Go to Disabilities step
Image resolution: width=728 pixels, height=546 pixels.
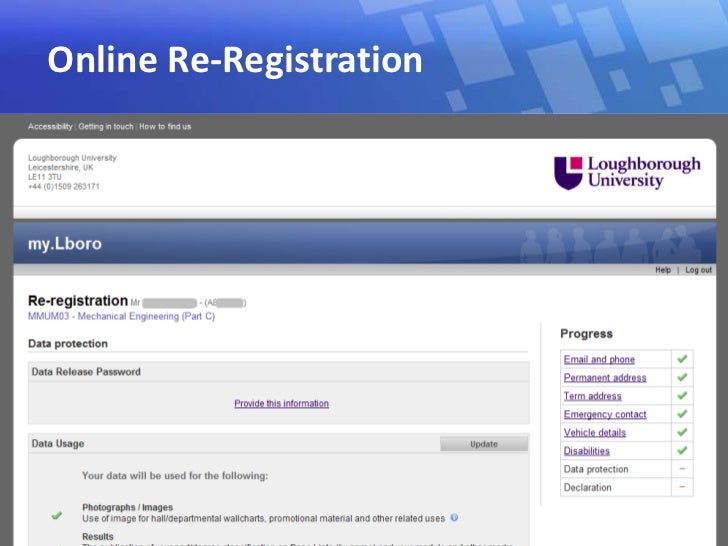(x=587, y=451)
